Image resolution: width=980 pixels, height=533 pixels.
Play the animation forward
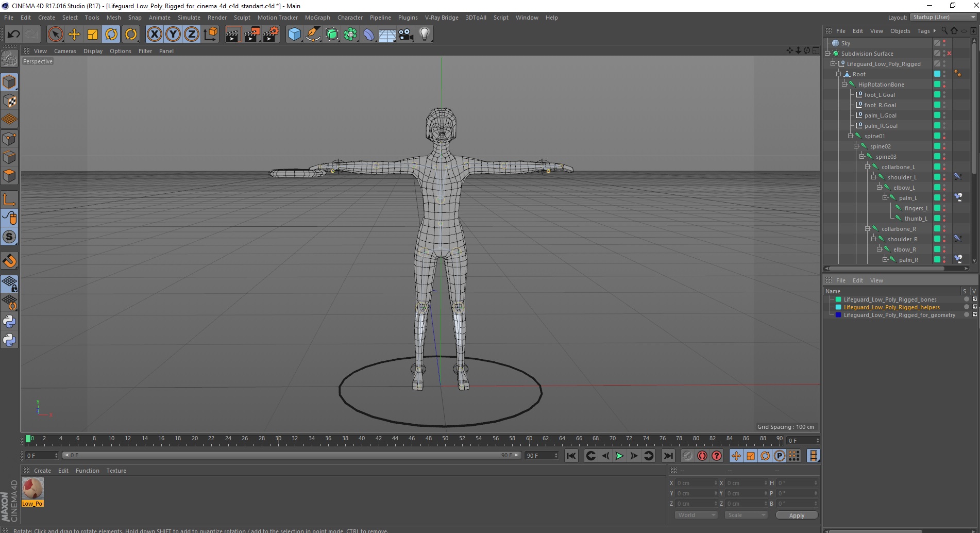pyautogui.click(x=619, y=456)
